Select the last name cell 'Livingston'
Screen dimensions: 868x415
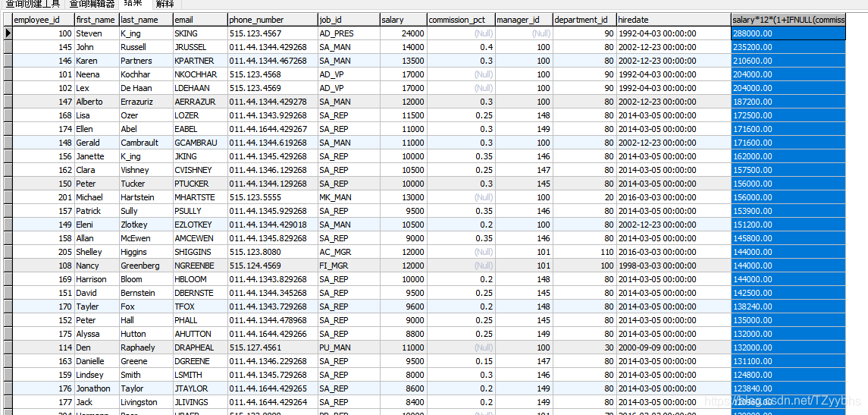pyautogui.click(x=146, y=402)
